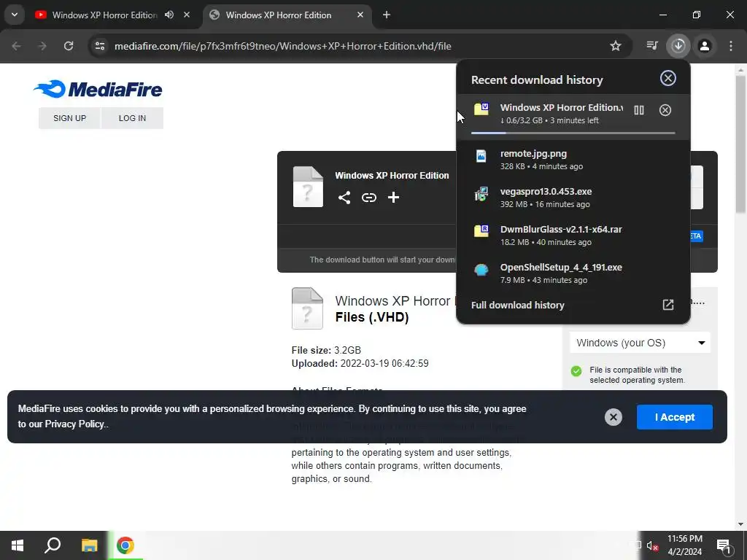
Task: Click the OpenShellSetup shell icon
Action: [x=481, y=270]
